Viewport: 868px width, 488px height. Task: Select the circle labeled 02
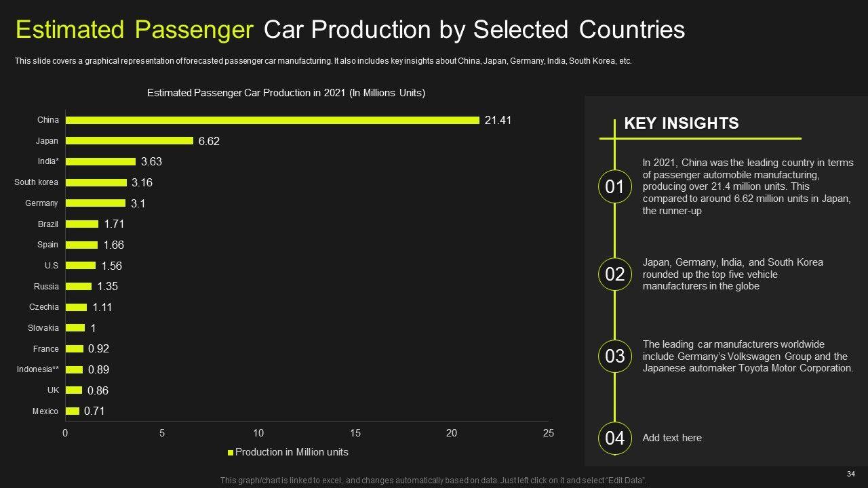click(614, 274)
